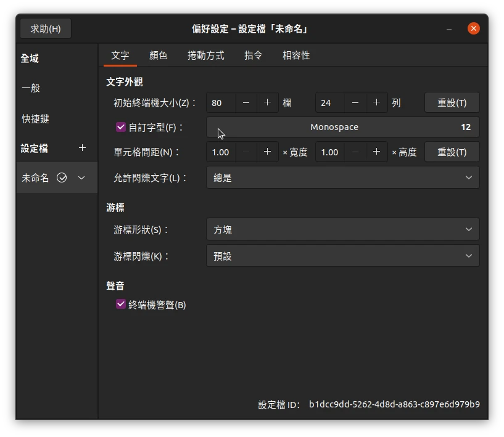Open the 未命名 profile menu chevron
Image resolution: width=504 pixels, height=437 pixels.
(x=81, y=178)
